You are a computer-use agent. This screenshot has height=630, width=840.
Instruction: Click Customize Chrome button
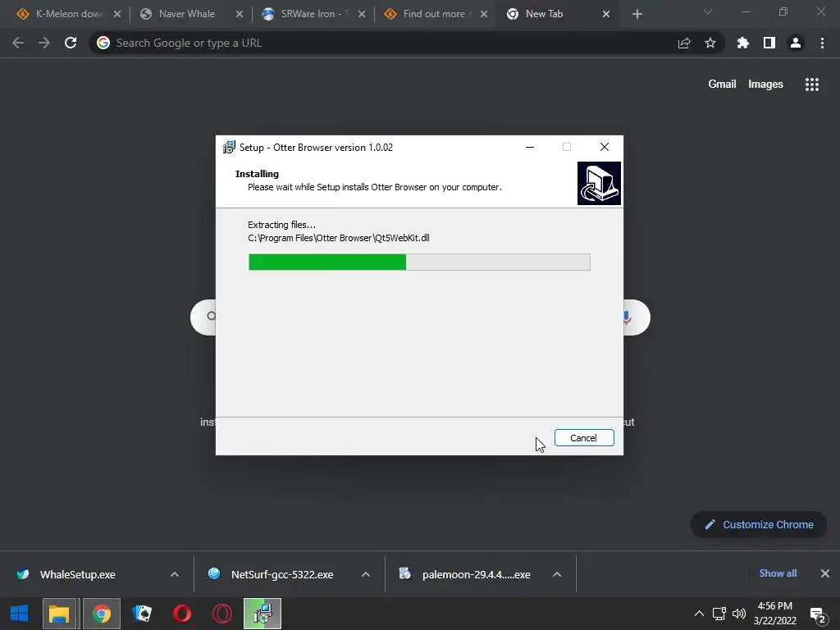759,524
